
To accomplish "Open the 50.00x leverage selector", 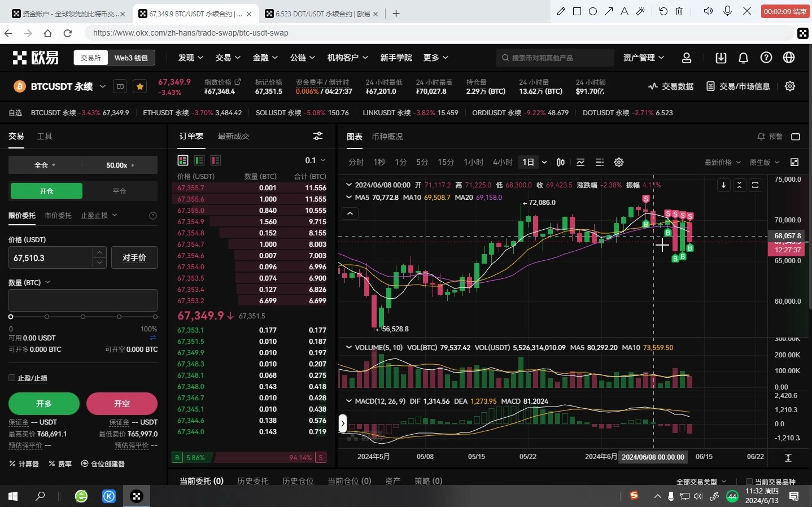I will click(x=120, y=165).
